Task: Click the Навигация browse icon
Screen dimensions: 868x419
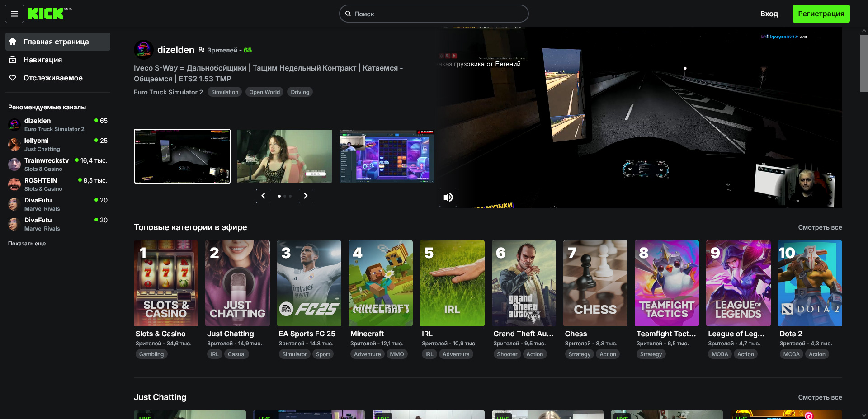Action: [13, 60]
